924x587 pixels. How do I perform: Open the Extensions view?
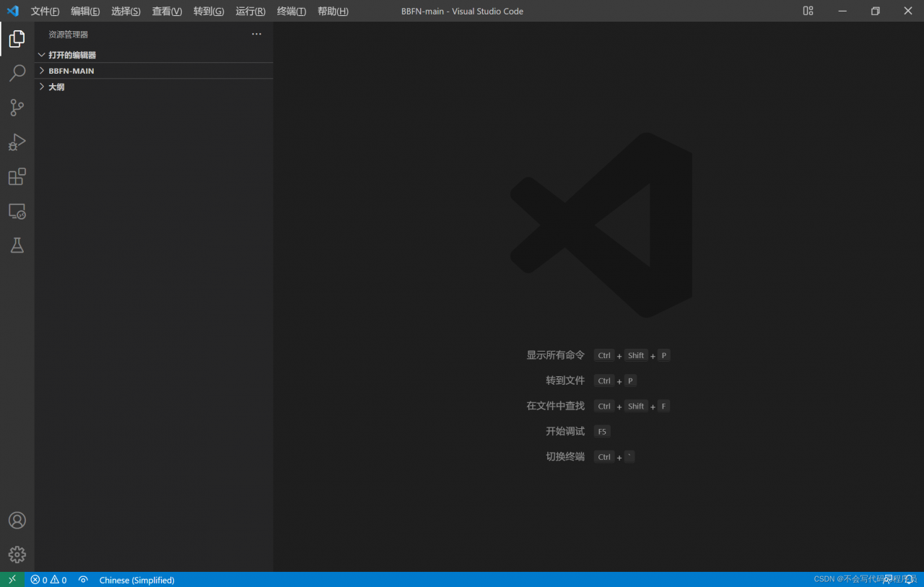pos(17,177)
